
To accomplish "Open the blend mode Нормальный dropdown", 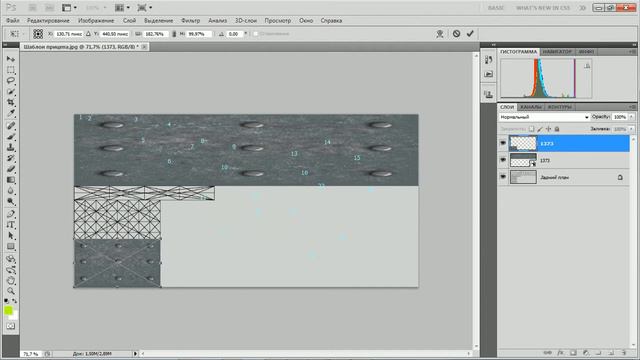I will coord(544,117).
